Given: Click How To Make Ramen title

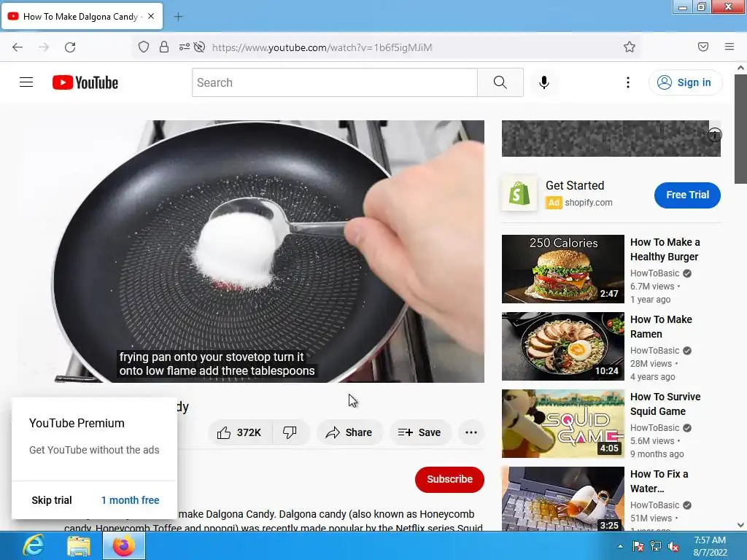Looking at the screenshot, I should pos(661,327).
